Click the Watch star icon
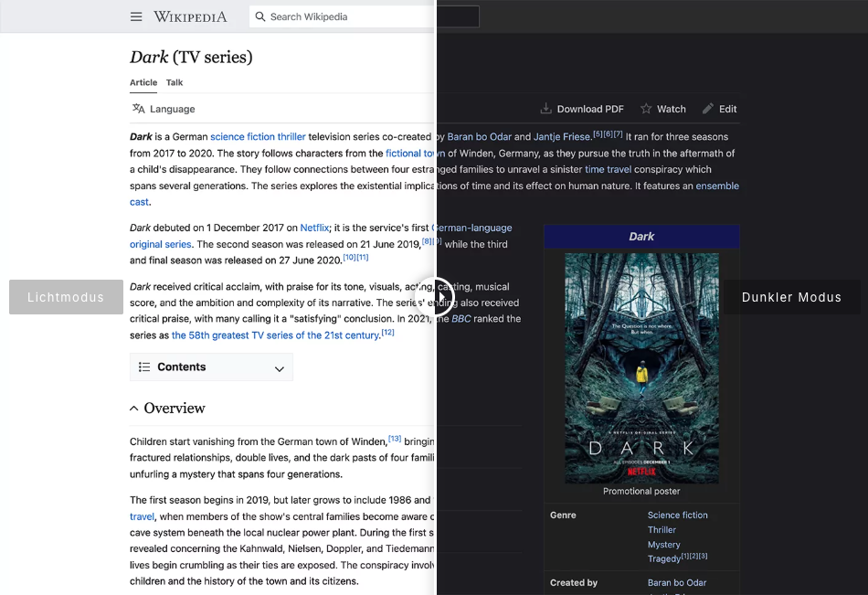Image resolution: width=868 pixels, height=595 pixels. coord(646,109)
